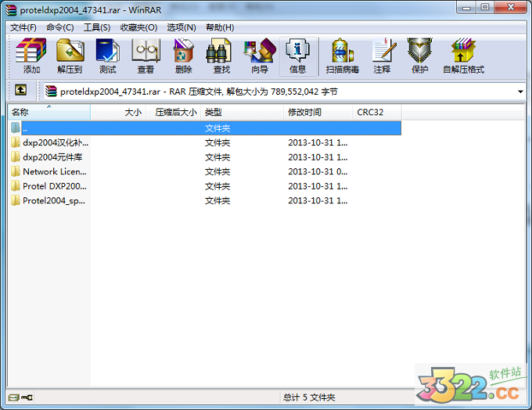This screenshot has width=532, height=410.
Task: Click the parent folder '..' icon
Action: click(x=16, y=128)
